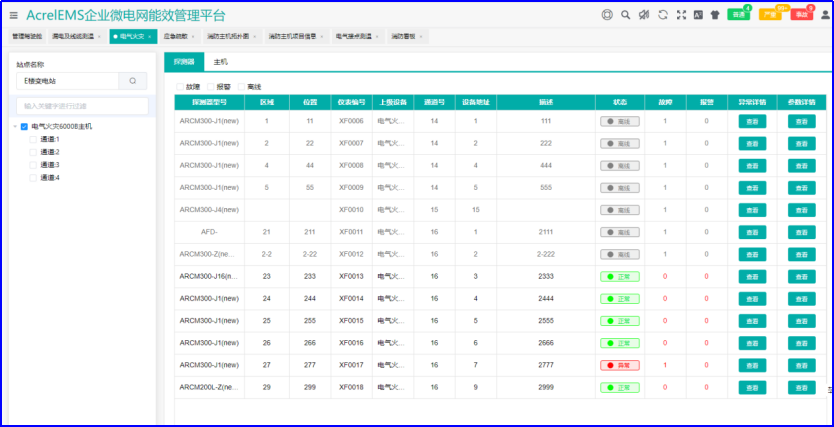Toggle the hamburger sidebar menu icon
The image size is (834, 427).
[14, 15]
